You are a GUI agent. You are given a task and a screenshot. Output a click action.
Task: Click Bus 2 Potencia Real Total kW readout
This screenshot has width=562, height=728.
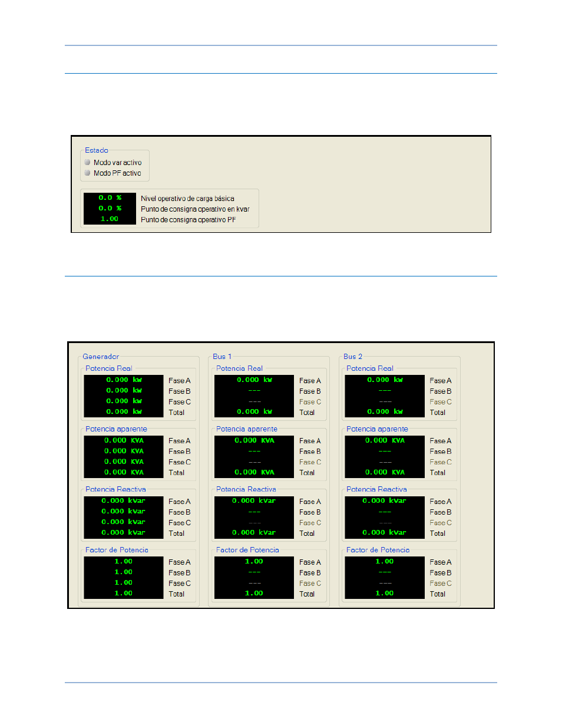pyautogui.click(x=385, y=412)
